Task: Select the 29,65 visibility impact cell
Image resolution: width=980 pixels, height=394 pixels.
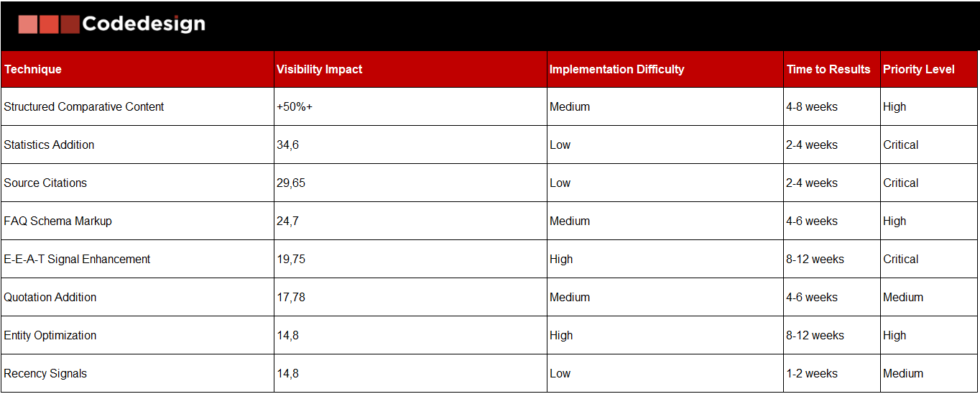Action: tap(291, 183)
